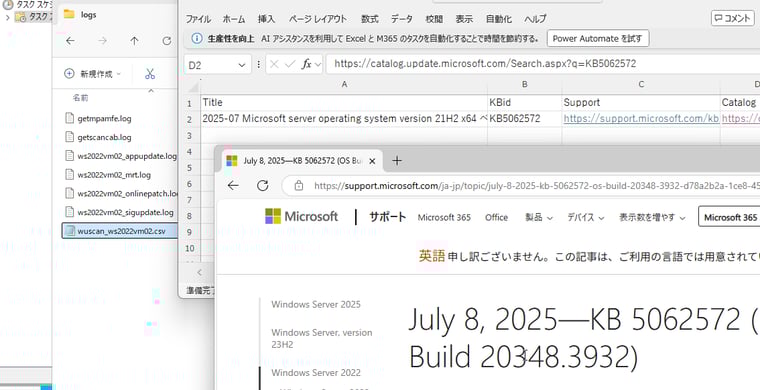Go up one folder level in Explorer
The width and height of the screenshot is (760, 390).
point(134,41)
